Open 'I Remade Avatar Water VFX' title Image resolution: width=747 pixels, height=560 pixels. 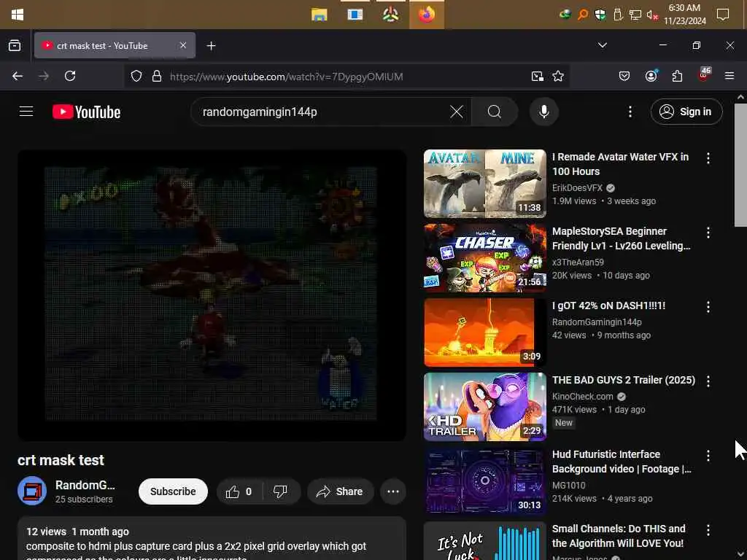click(x=620, y=164)
